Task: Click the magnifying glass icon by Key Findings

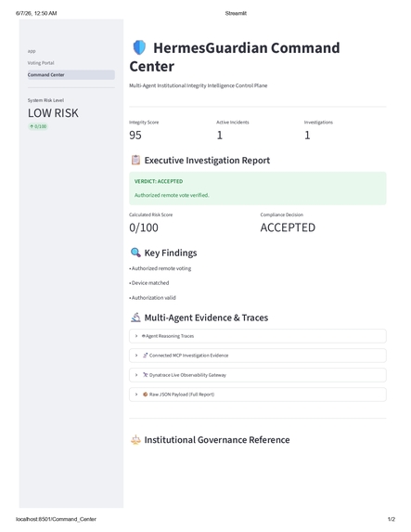Action: coord(135,253)
